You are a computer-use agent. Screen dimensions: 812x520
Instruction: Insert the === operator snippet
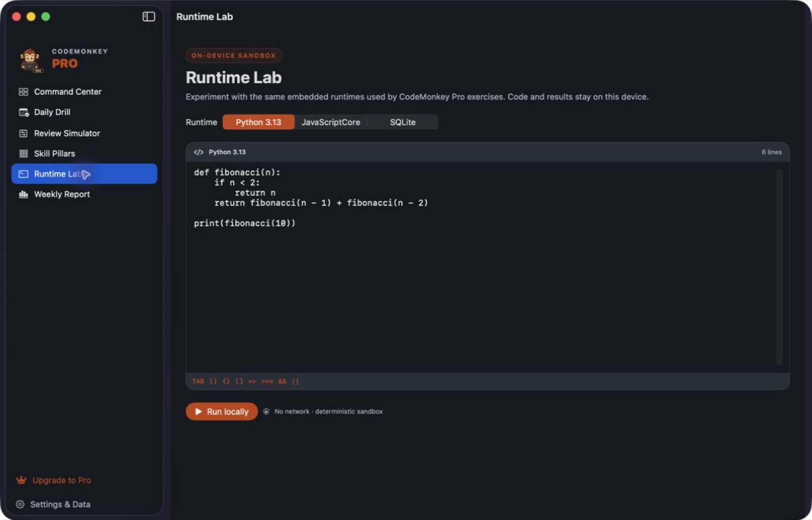pos(267,382)
